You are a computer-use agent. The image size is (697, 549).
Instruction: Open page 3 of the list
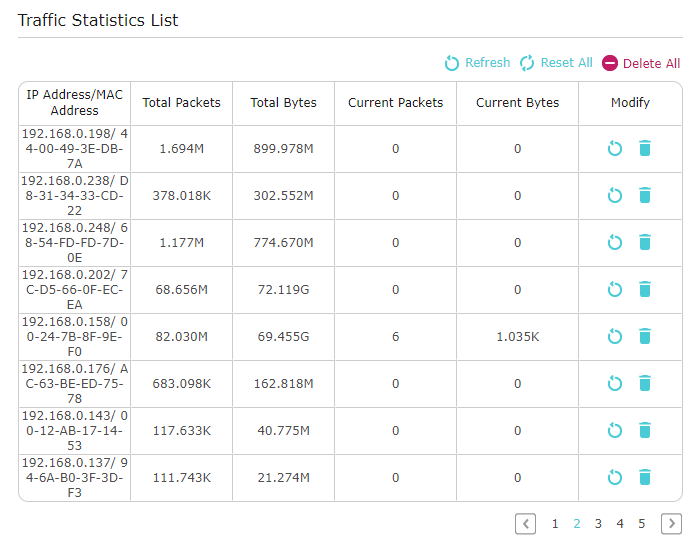pyautogui.click(x=598, y=524)
